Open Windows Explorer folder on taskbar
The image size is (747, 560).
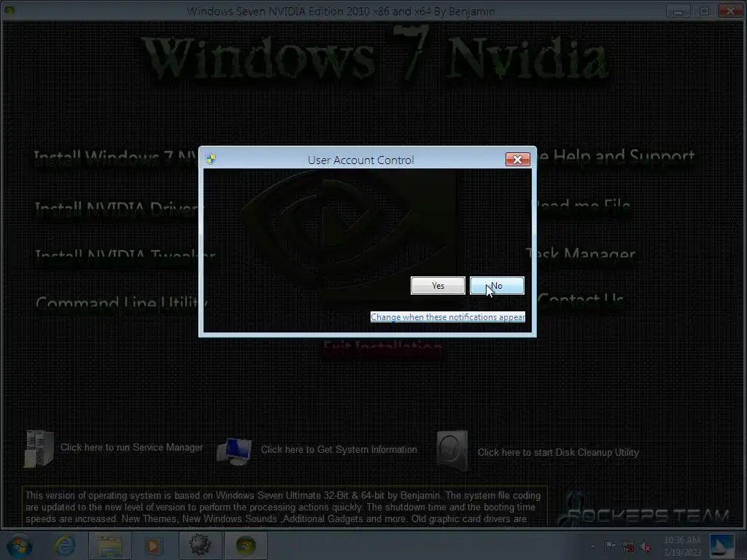click(x=110, y=545)
